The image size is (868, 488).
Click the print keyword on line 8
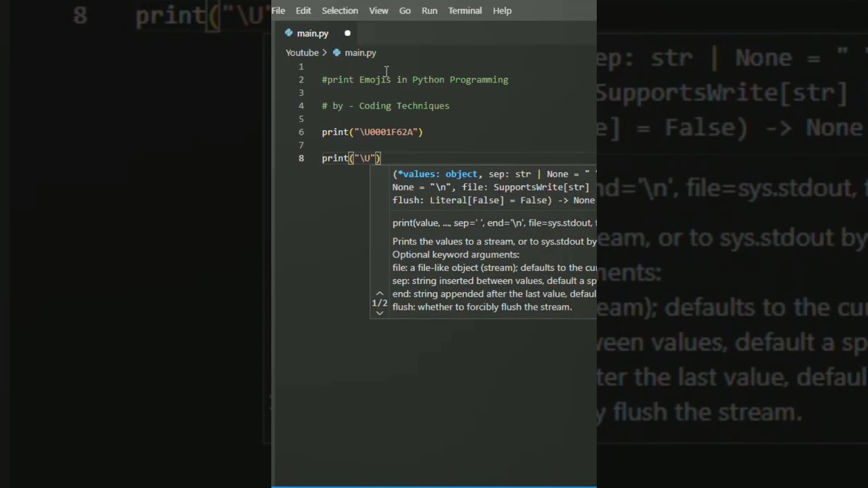pos(335,159)
